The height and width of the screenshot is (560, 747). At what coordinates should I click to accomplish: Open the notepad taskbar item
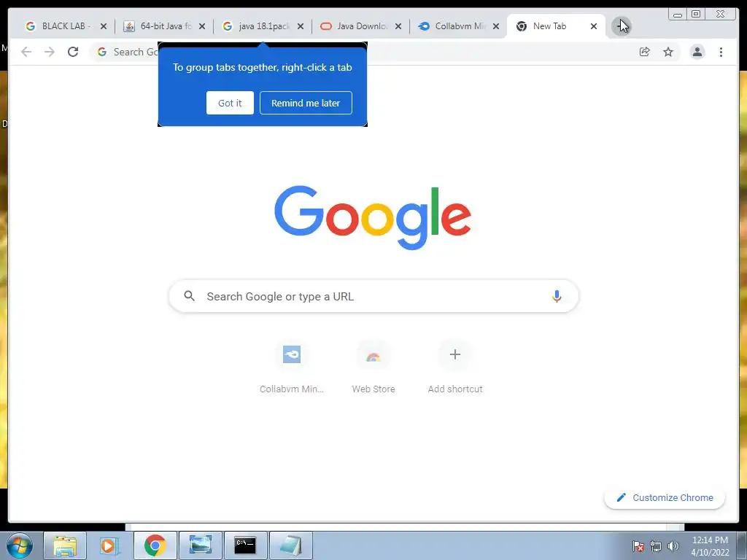(291, 545)
